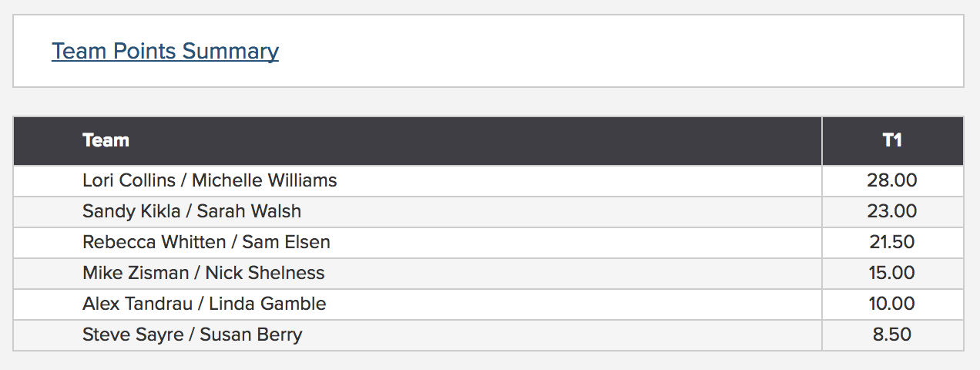Select the Steve Sayre / Susan Berry row
The width and height of the screenshot is (980, 370).
(x=488, y=335)
